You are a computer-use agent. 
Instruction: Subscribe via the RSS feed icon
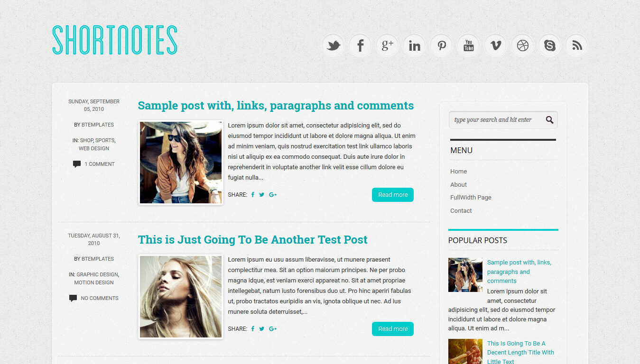click(577, 45)
